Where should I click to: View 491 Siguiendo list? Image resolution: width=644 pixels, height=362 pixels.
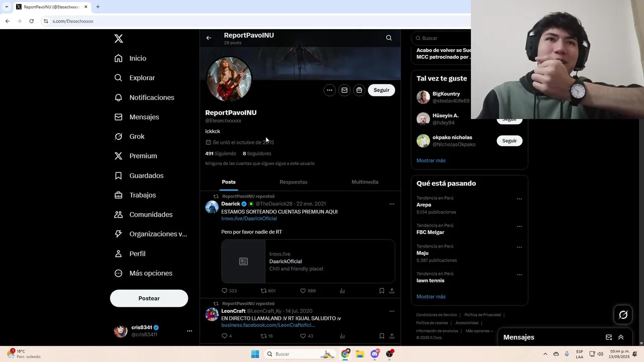pyautogui.click(x=220, y=153)
